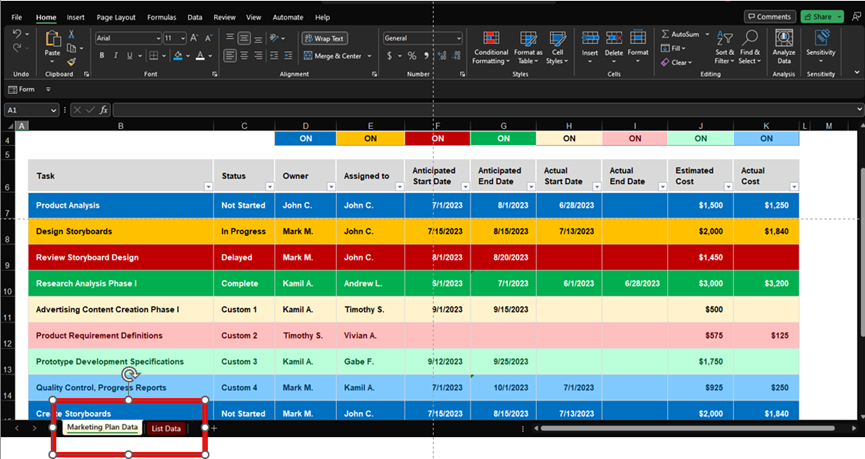
Task: Click the Format cells icon
Action: (638, 38)
